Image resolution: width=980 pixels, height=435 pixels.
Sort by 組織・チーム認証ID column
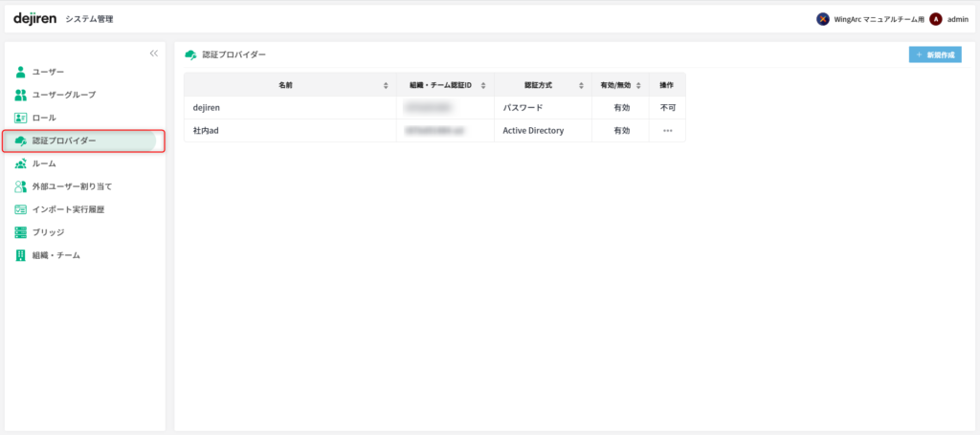pyautogui.click(x=484, y=85)
